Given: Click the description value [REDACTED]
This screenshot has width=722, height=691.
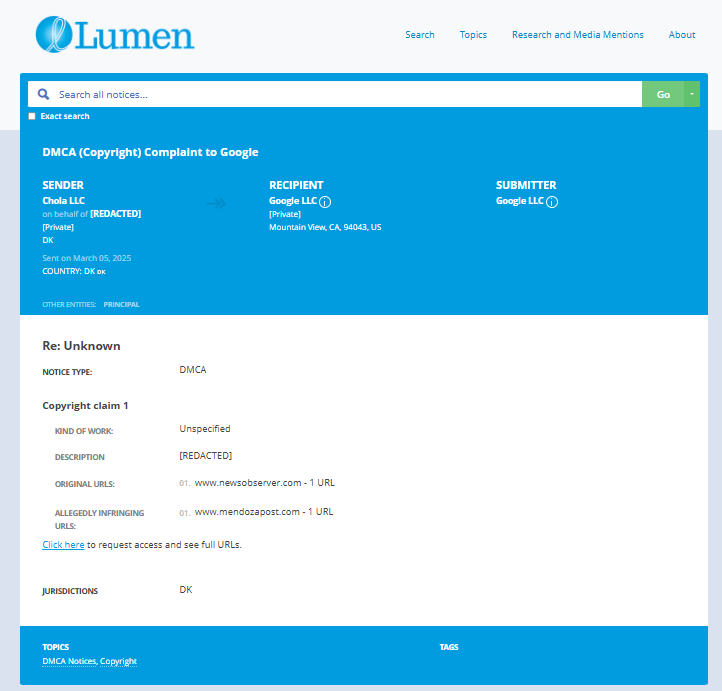Looking at the screenshot, I should [205, 455].
